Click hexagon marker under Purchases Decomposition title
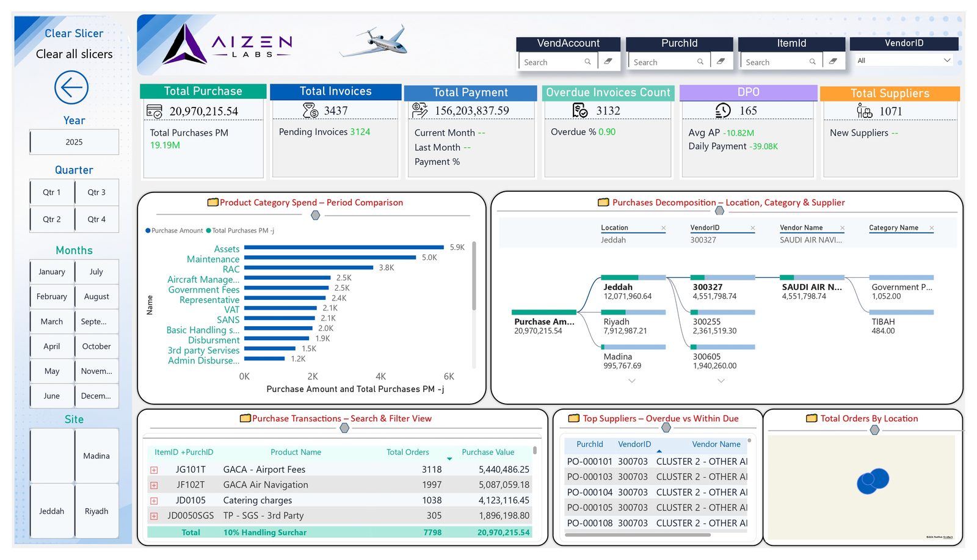The image size is (977, 560). coord(719,210)
